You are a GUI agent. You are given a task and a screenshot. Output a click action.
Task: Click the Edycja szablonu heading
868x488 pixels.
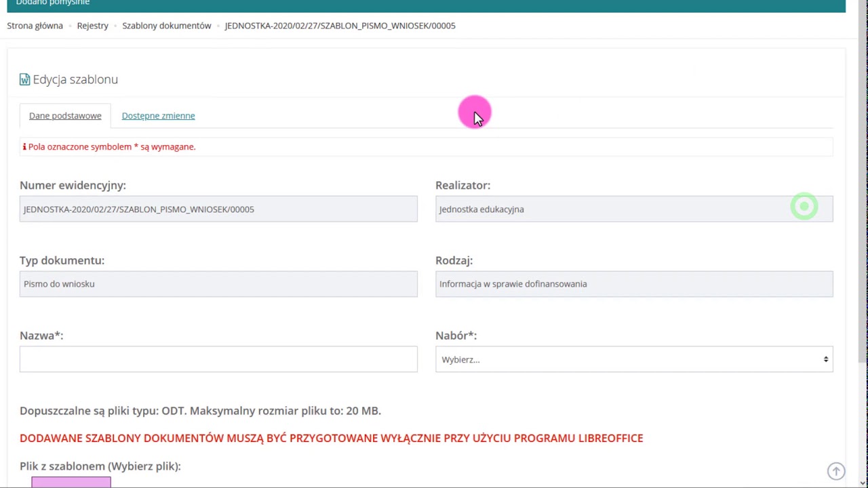[75, 79]
